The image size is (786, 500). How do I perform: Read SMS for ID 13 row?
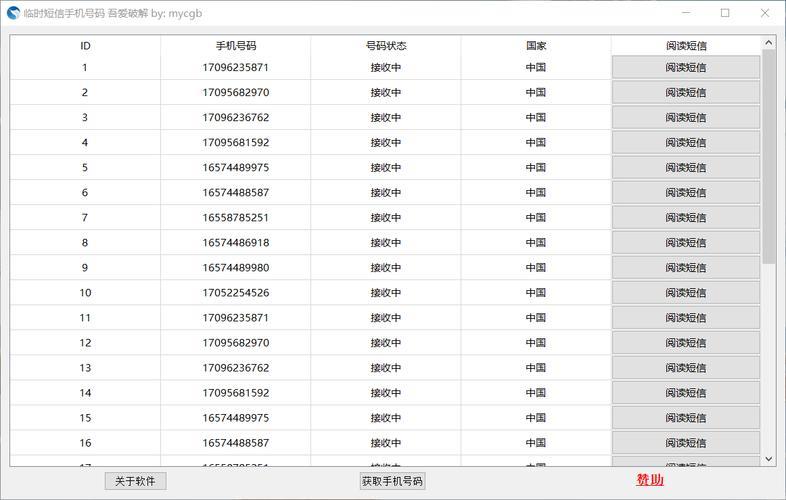click(686, 368)
